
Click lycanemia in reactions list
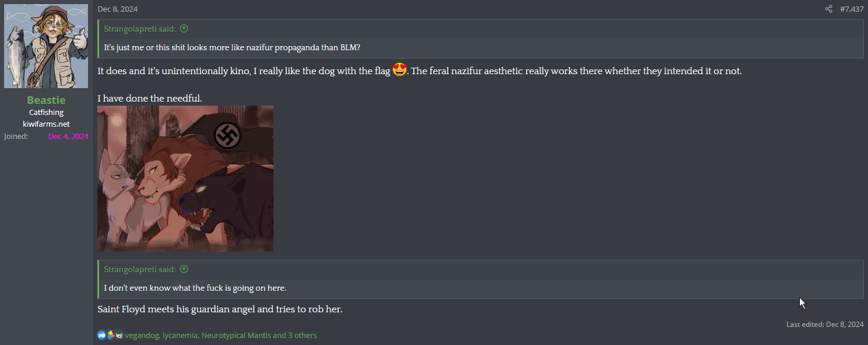pyautogui.click(x=180, y=335)
